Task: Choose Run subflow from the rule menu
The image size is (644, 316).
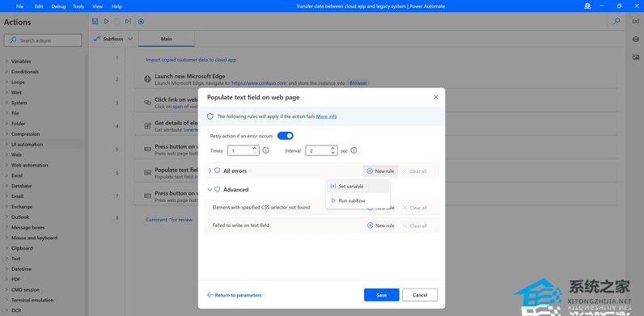Action: (x=358, y=200)
